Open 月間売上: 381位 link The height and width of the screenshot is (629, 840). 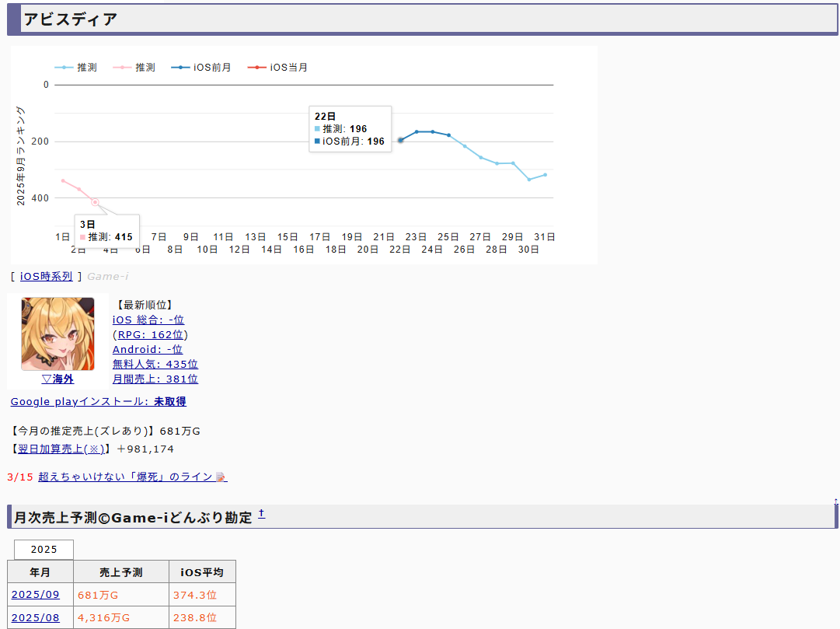point(155,379)
